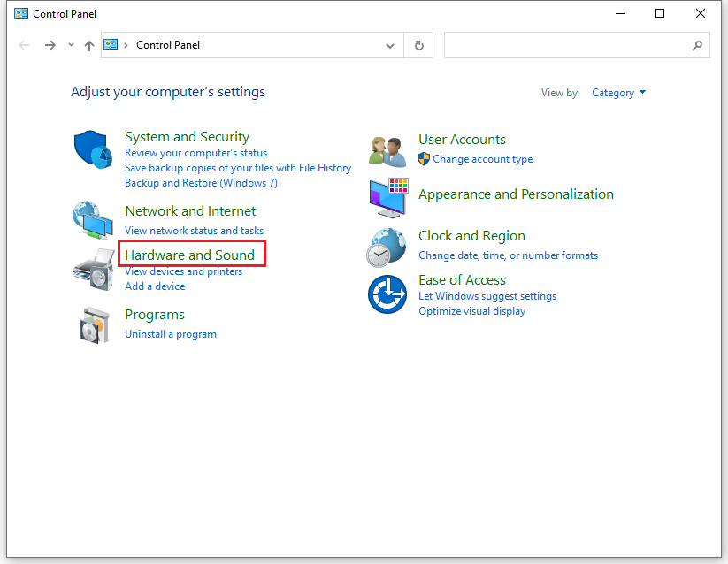
Task: Refresh the Control Panel view
Action: click(418, 44)
